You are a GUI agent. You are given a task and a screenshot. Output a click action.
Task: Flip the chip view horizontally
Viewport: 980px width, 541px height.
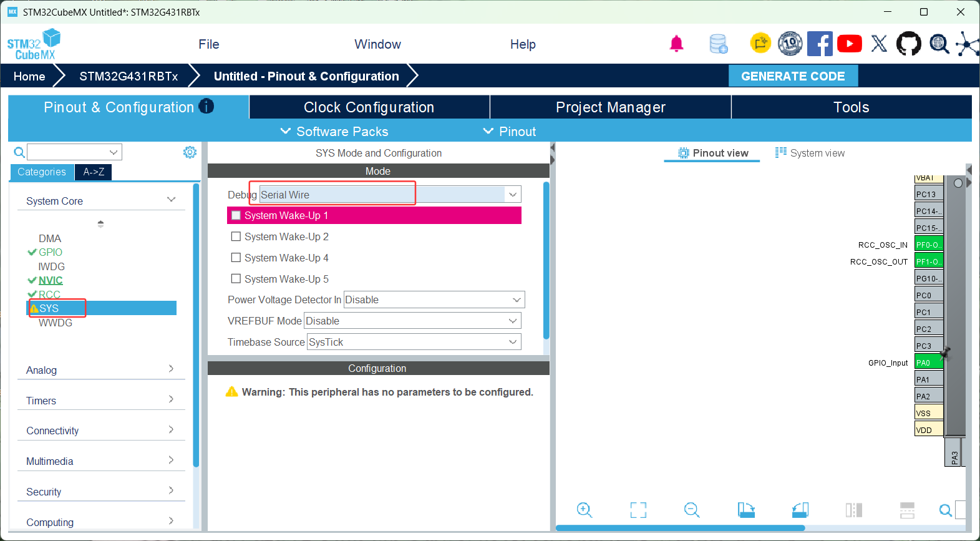click(x=854, y=510)
